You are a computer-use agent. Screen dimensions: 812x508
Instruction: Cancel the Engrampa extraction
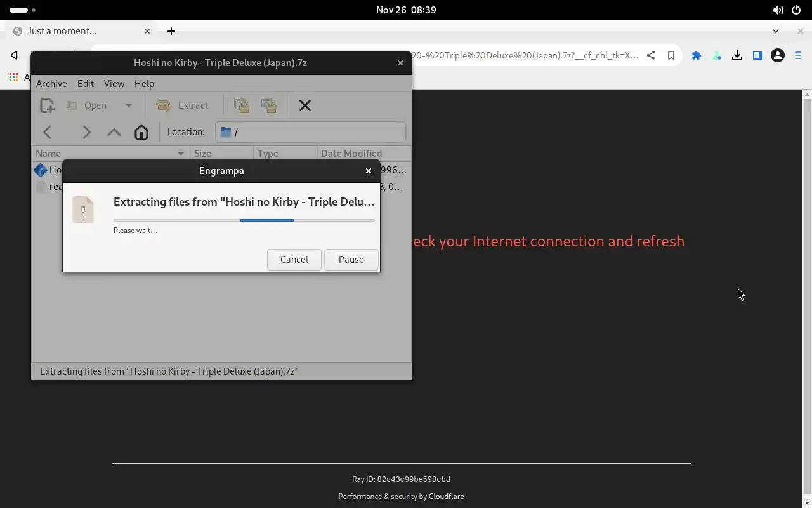coord(294,259)
